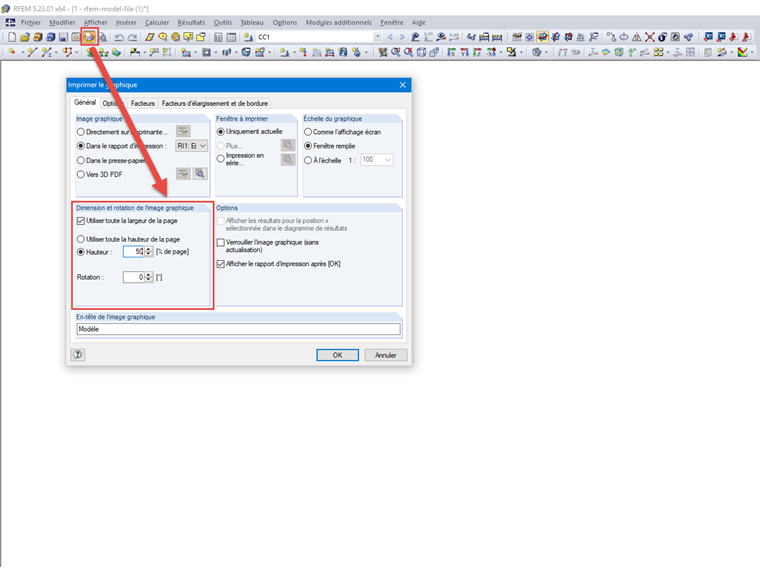Click the new line tool icon
This screenshot has width=760, height=570.
tap(32, 52)
